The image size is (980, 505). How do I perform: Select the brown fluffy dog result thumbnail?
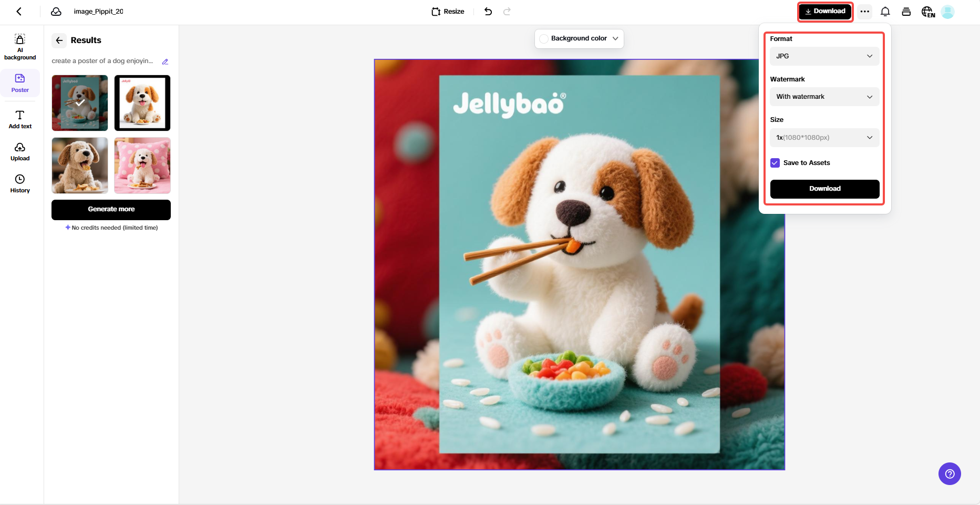click(x=80, y=166)
